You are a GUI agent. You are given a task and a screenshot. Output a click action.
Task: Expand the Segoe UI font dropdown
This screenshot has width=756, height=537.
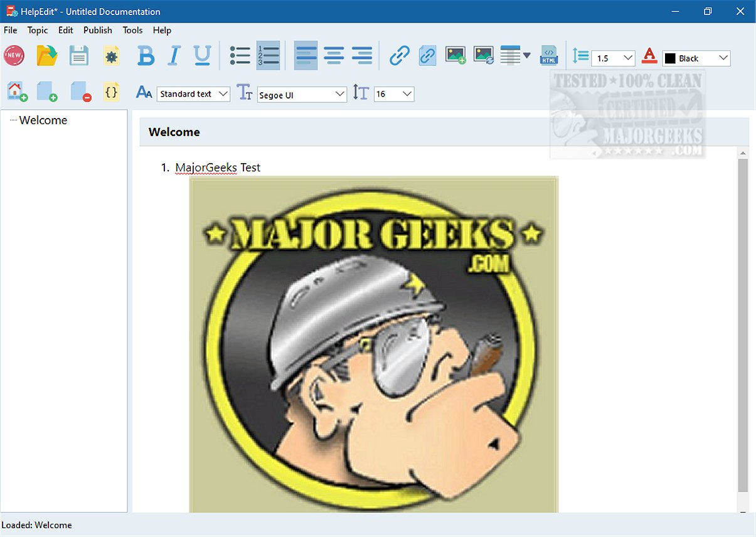pyautogui.click(x=302, y=95)
